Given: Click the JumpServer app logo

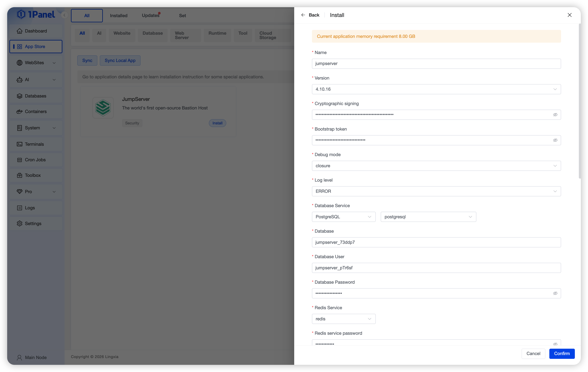Looking at the screenshot, I should (x=103, y=108).
